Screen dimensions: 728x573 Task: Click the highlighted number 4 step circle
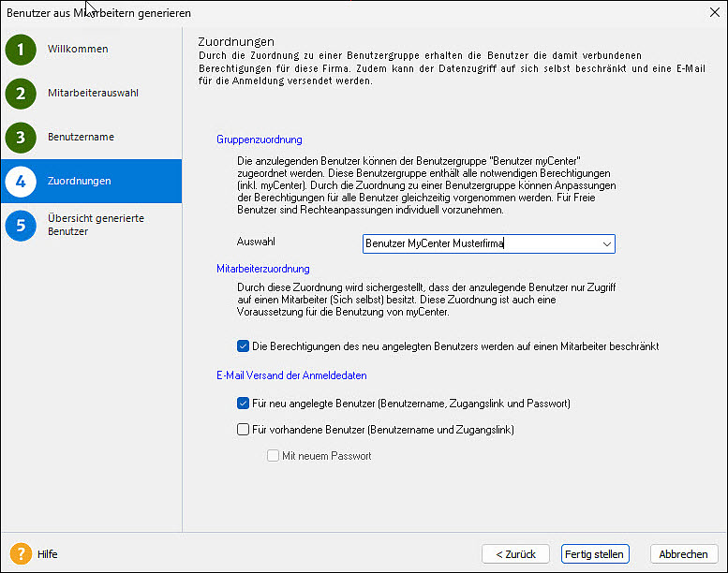pyautogui.click(x=21, y=182)
